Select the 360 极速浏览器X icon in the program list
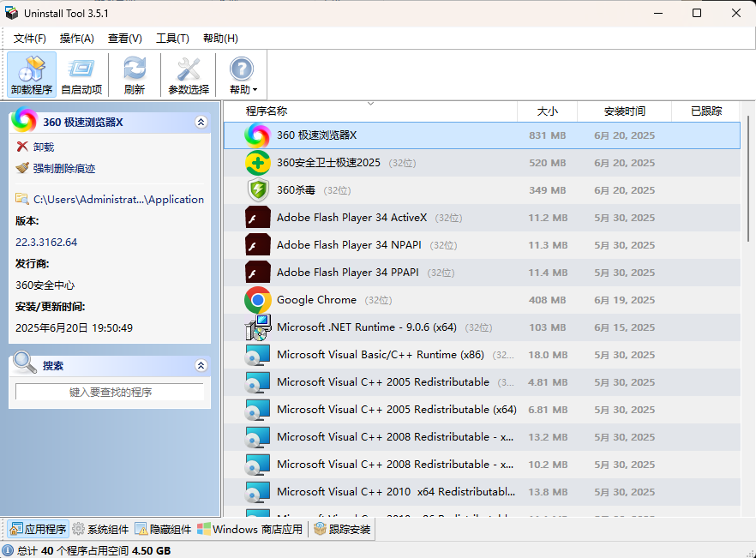 (257, 135)
